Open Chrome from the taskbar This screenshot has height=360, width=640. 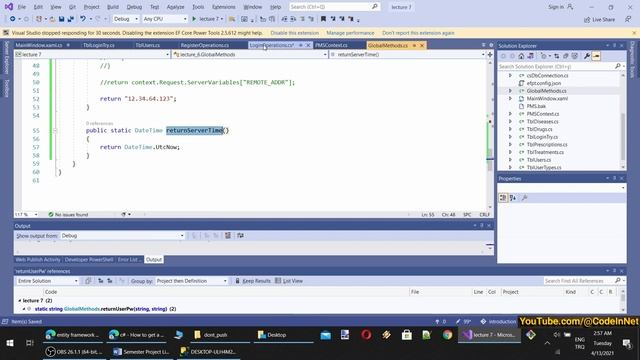(x=447, y=335)
